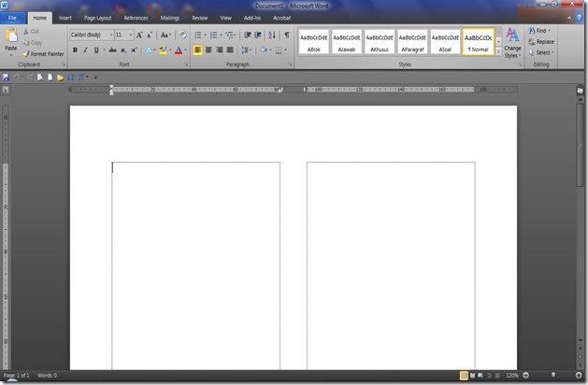The height and width of the screenshot is (385, 588).
Task: Align text right
Action: 220,50
